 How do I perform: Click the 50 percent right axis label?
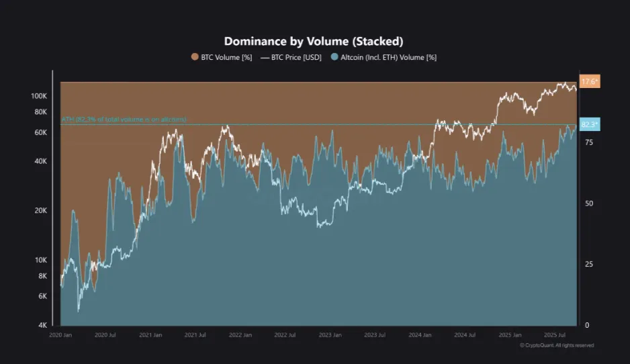pos(588,203)
